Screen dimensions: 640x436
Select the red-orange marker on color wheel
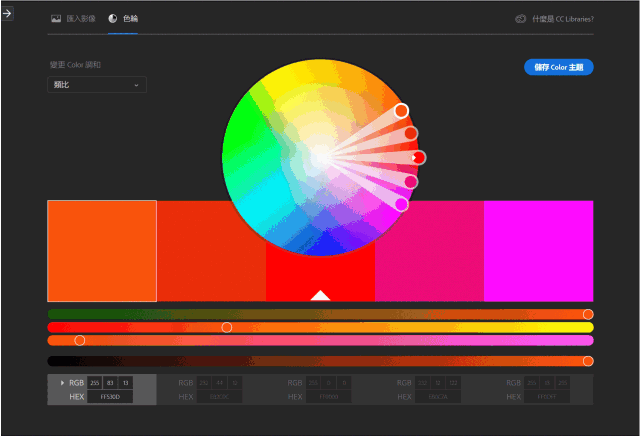411,133
